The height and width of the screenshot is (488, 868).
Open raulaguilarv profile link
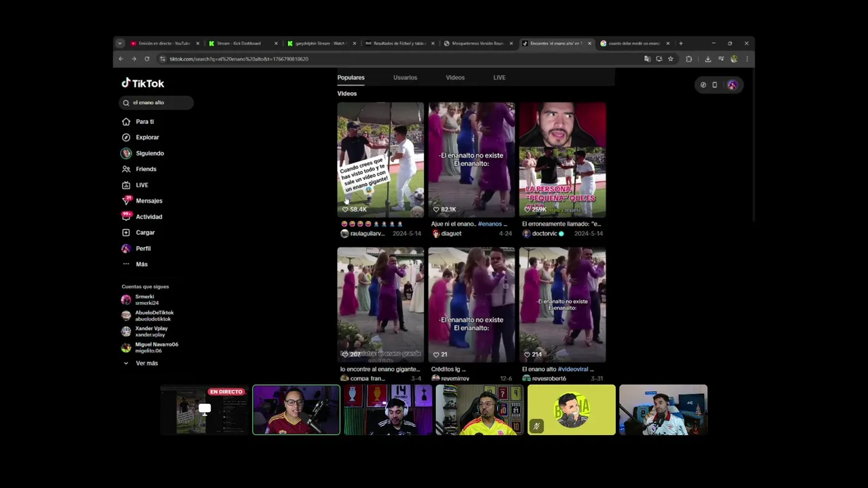coord(367,233)
